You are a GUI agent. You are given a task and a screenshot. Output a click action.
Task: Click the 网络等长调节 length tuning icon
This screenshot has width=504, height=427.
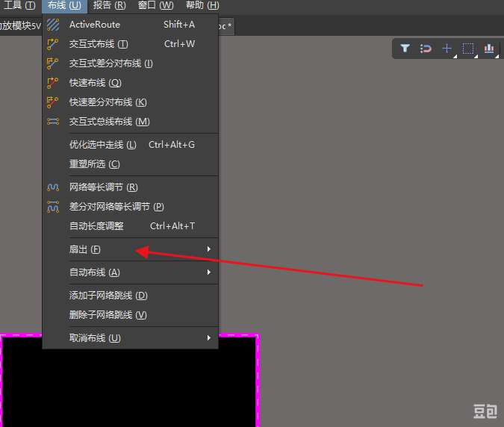pos(53,187)
